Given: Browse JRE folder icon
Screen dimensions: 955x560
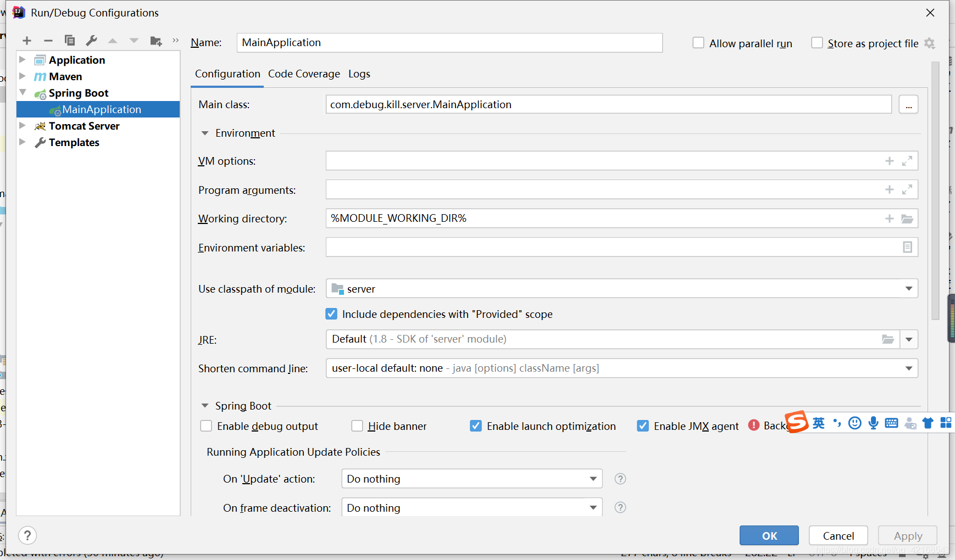Looking at the screenshot, I should 888,339.
